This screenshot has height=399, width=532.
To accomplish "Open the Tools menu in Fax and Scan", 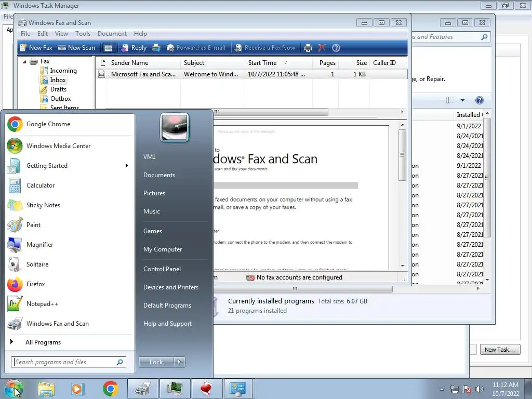I will click(x=83, y=34).
